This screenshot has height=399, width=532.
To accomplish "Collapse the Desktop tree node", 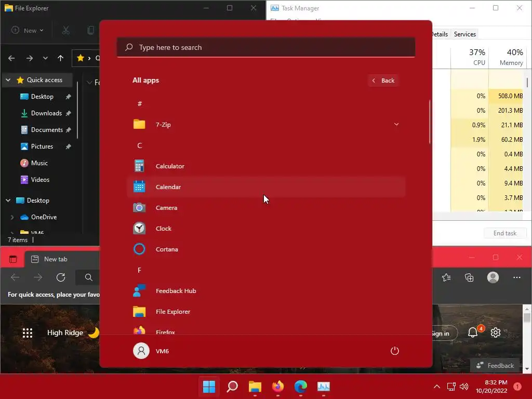I will (8, 201).
